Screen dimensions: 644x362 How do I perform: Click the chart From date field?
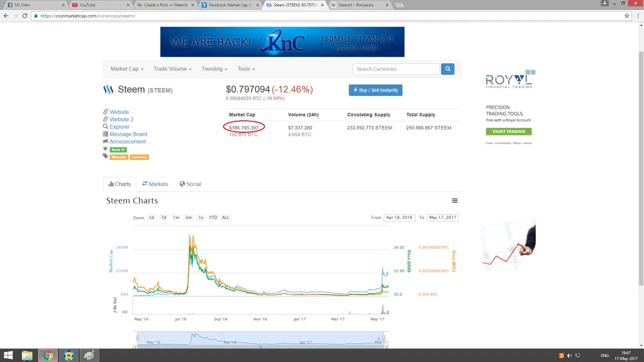coord(399,217)
